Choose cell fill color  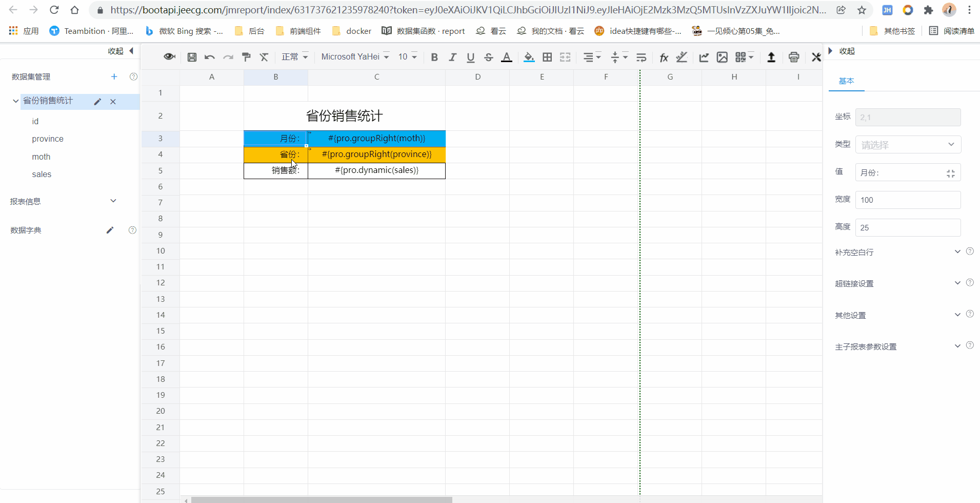[529, 57]
